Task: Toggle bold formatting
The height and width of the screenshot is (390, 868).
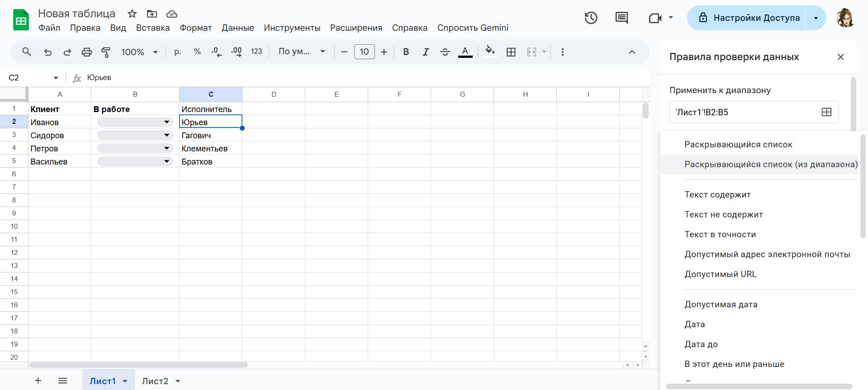Action: point(406,52)
